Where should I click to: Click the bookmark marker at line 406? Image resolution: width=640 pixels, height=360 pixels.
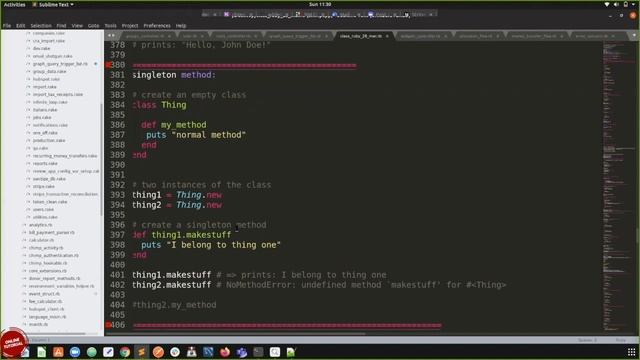[x=108, y=325]
